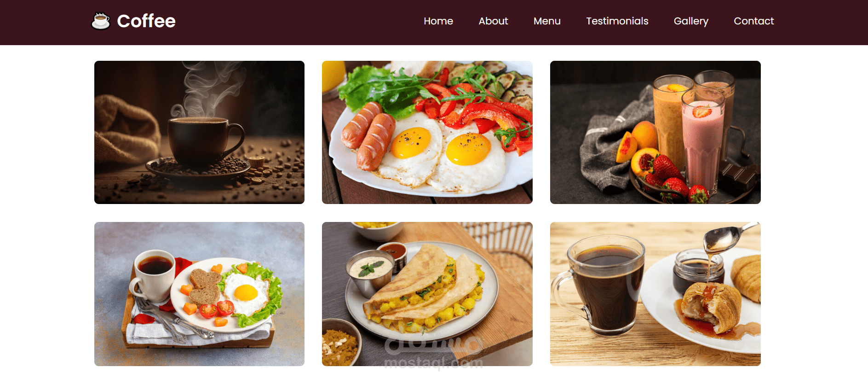Viewport: 868px width, 379px height.
Task: Open the fruit smoothies gallery image
Action: (x=655, y=132)
